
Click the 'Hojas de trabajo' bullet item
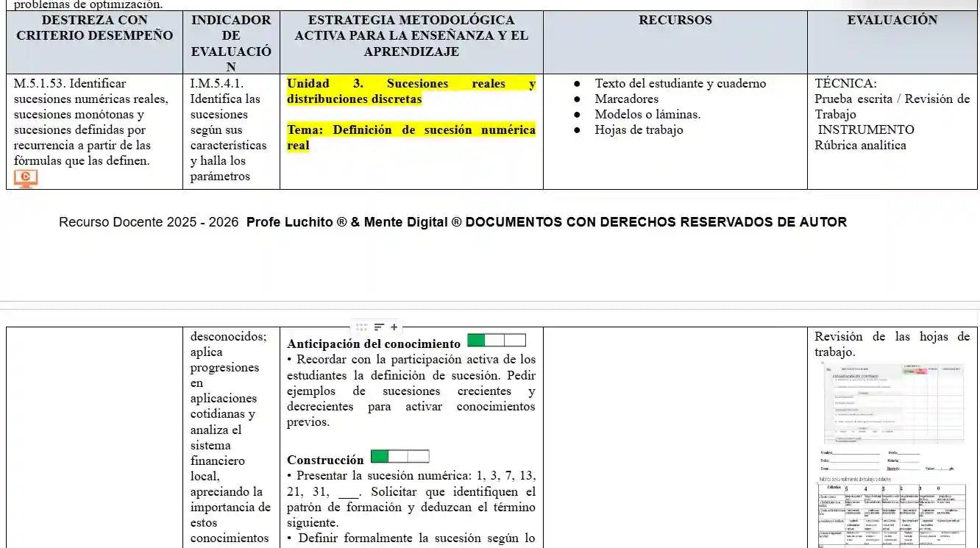(x=639, y=130)
